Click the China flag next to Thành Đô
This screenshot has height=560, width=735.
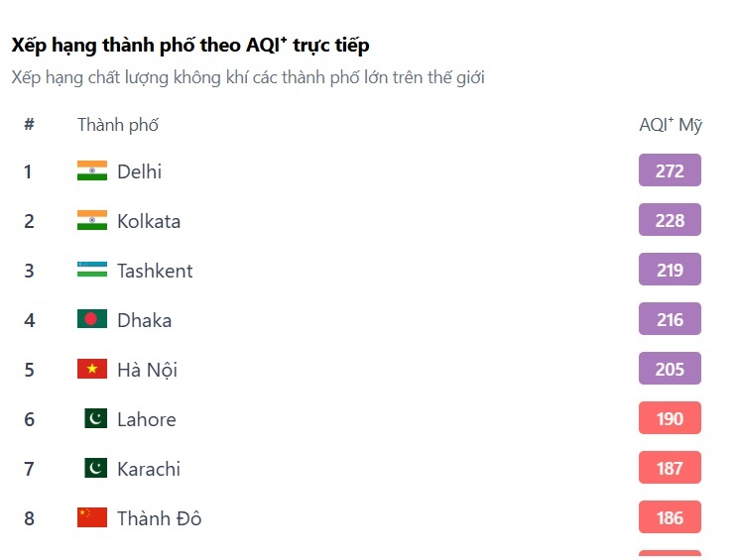pyautogui.click(x=92, y=517)
